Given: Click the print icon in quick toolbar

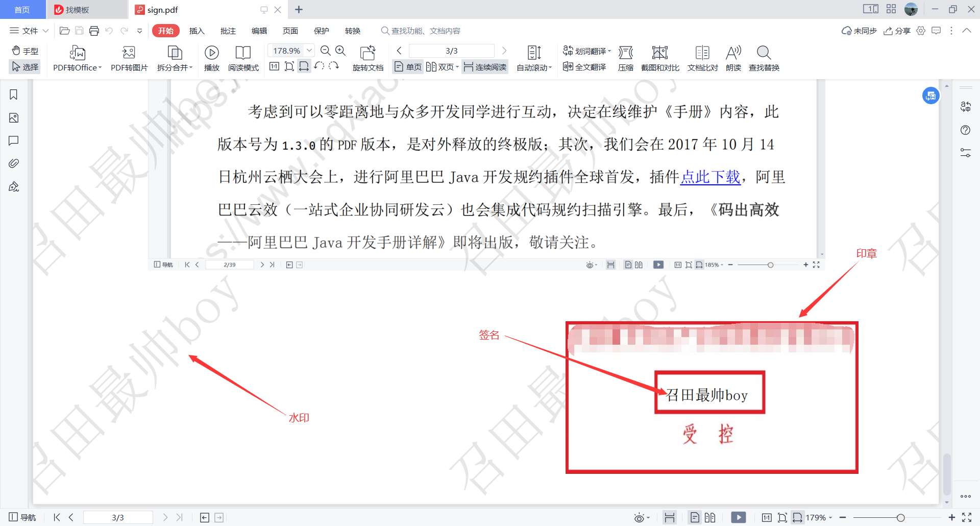Looking at the screenshot, I should (x=94, y=31).
